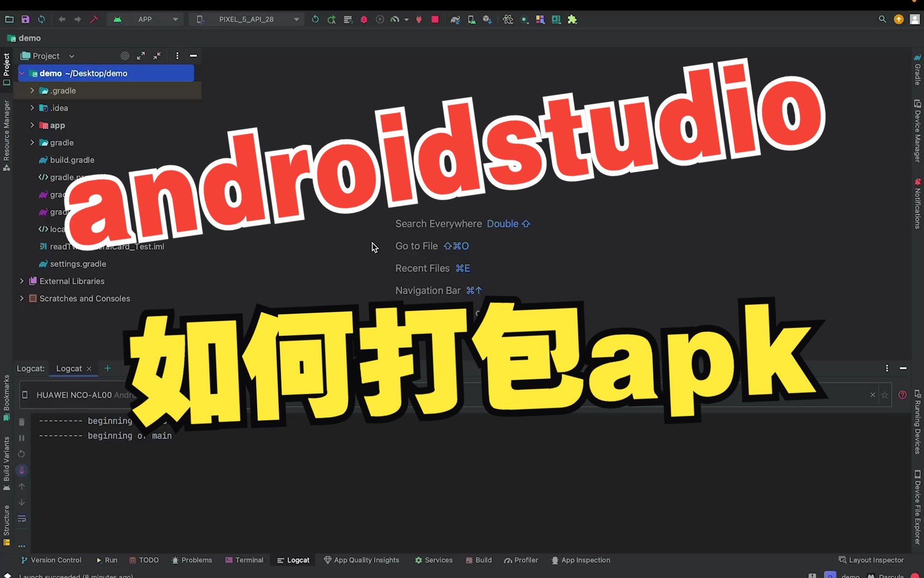The image size is (924, 578).
Task: Open App Quality Insights tab
Action: click(x=362, y=560)
